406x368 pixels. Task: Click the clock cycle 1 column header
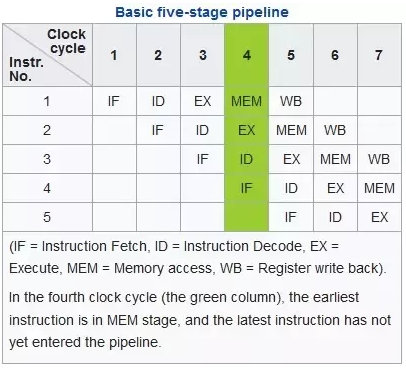[114, 55]
